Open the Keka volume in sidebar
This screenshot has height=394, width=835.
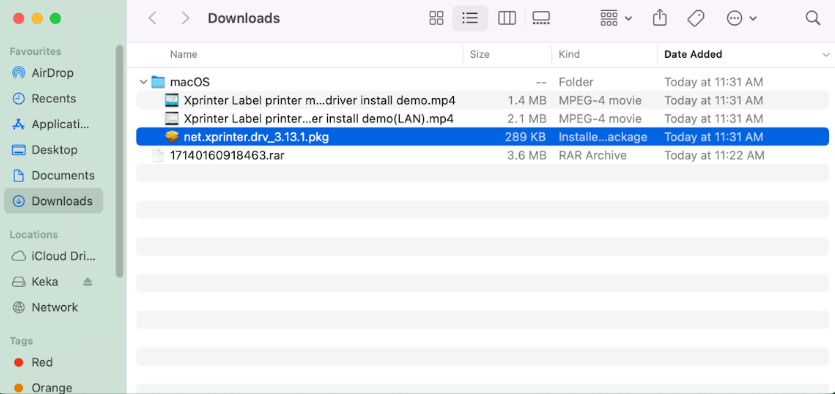click(45, 282)
